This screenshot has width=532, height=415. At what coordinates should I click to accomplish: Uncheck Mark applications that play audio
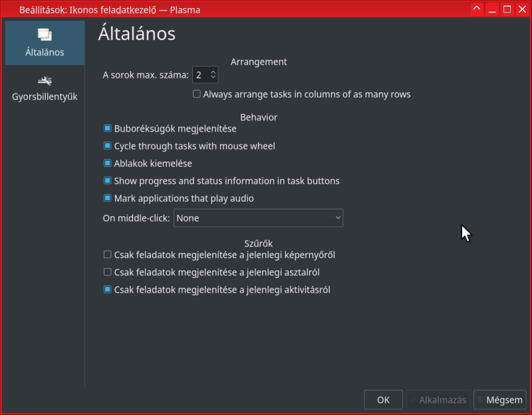click(x=108, y=198)
